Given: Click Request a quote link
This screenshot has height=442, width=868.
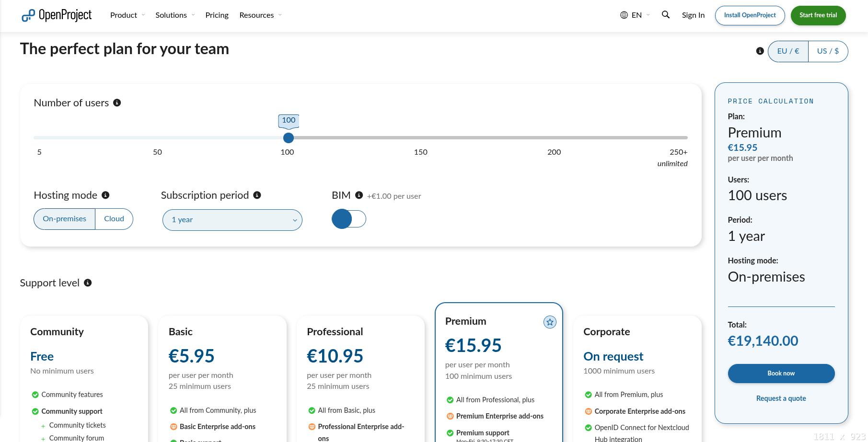Looking at the screenshot, I should coord(781,398).
